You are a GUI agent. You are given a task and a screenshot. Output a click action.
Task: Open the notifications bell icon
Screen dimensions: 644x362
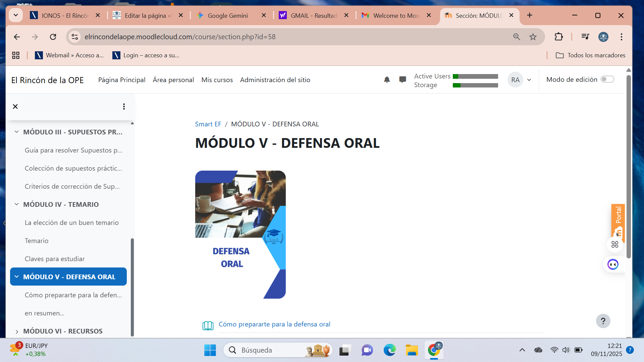[x=387, y=80]
